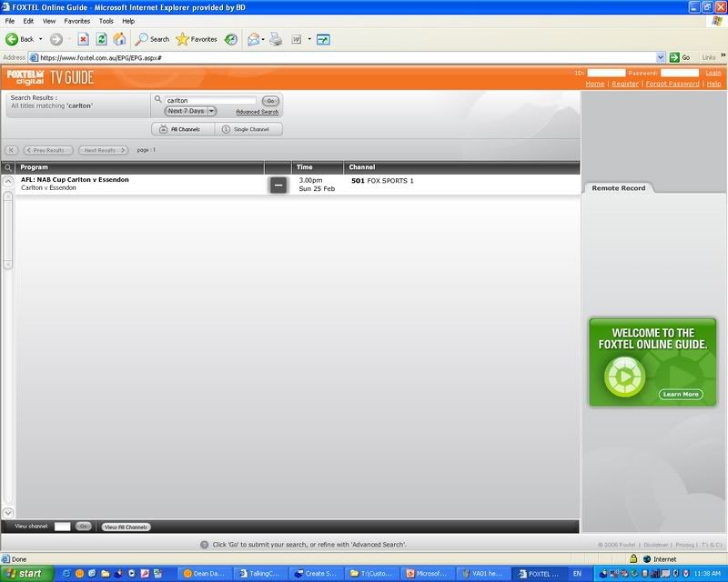
Task: Open the Register link
Action: click(625, 84)
